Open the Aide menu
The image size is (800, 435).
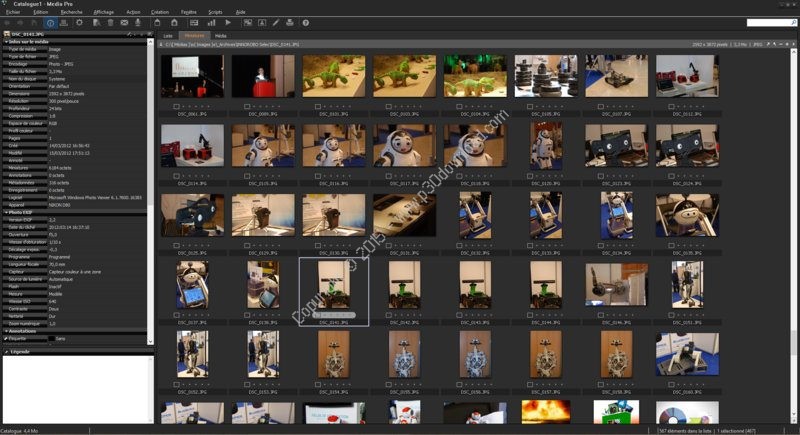(x=240, y=12)
